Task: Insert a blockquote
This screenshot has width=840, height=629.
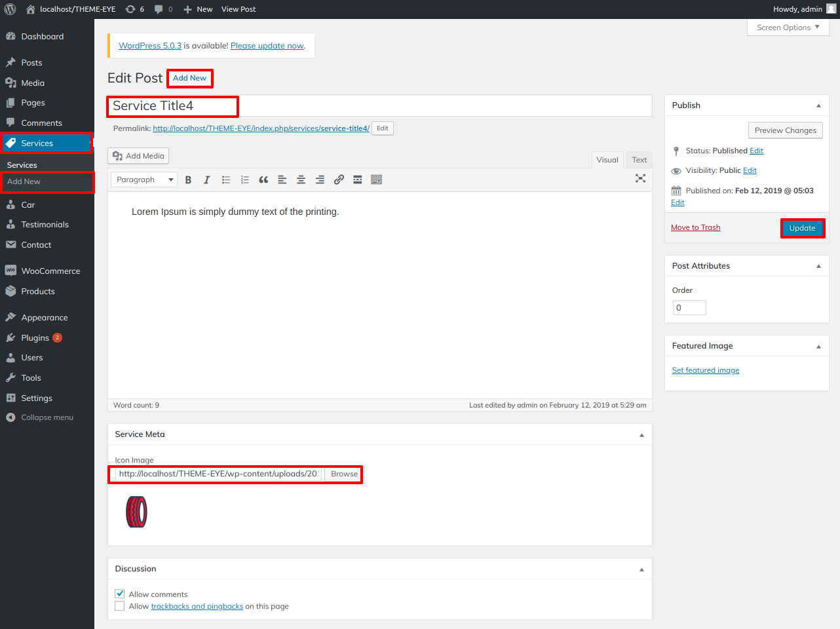Action: tap(263, 180)
